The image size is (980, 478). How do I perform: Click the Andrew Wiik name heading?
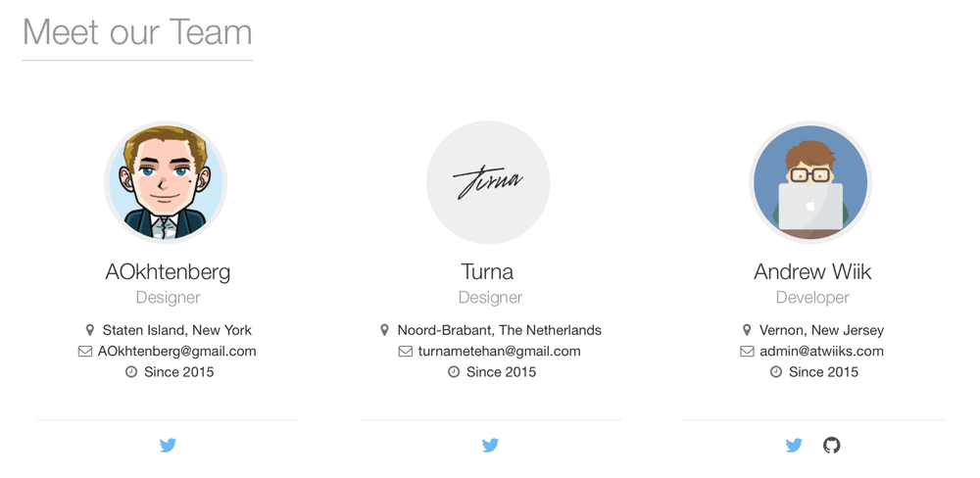coord(812,271)
